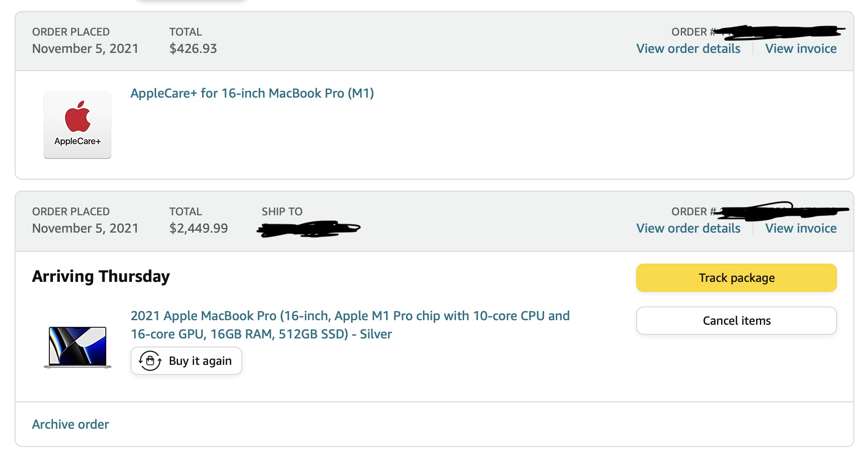This screenshot has width=868, height=457.
Task: View invoice for the AppleCare+ order
Action: [x=800, y=49]
